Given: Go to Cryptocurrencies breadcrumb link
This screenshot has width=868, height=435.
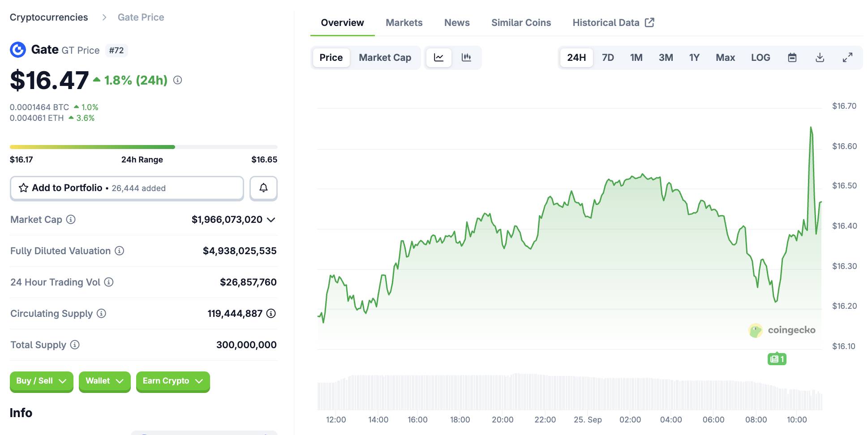Looking at the screenshot, I should [49, 17].
